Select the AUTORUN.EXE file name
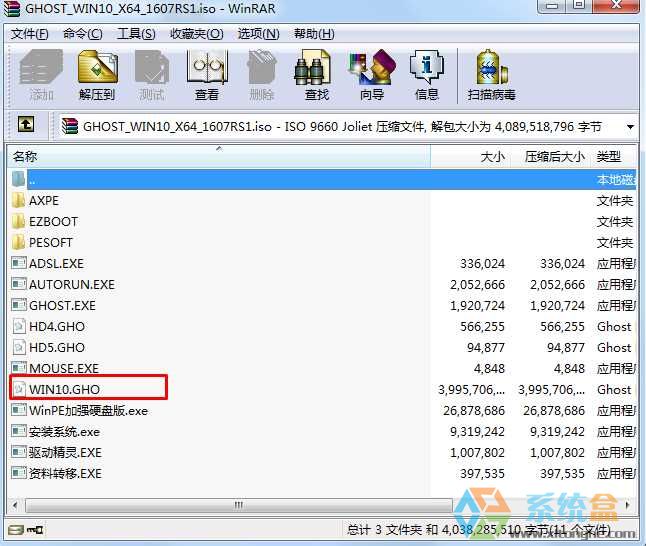646x546 pixels. 72,284
